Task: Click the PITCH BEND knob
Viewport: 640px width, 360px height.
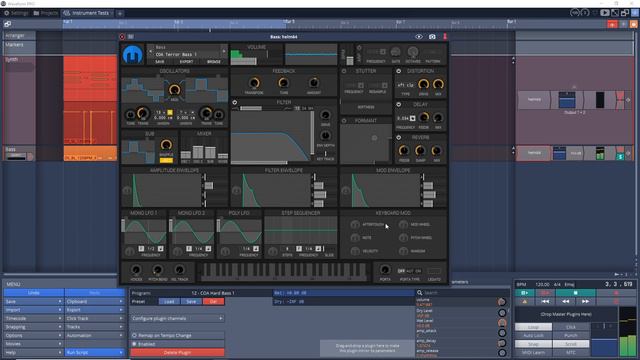Action: [x=158, y=270]
